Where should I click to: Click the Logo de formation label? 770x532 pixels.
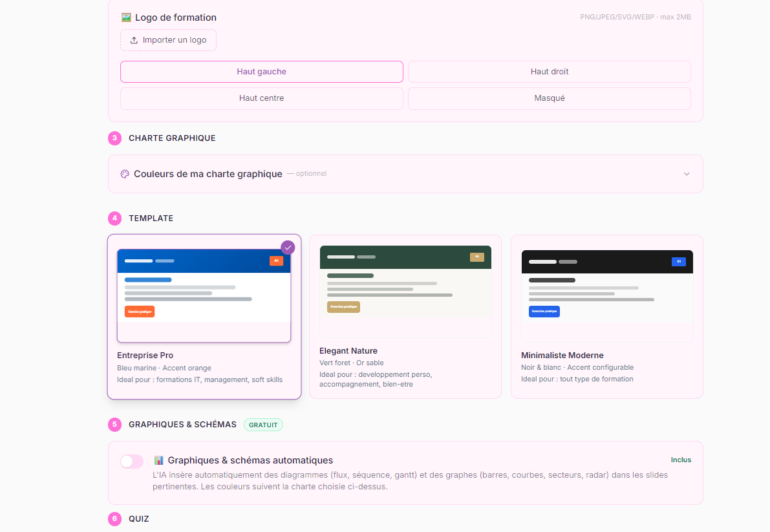175,17
